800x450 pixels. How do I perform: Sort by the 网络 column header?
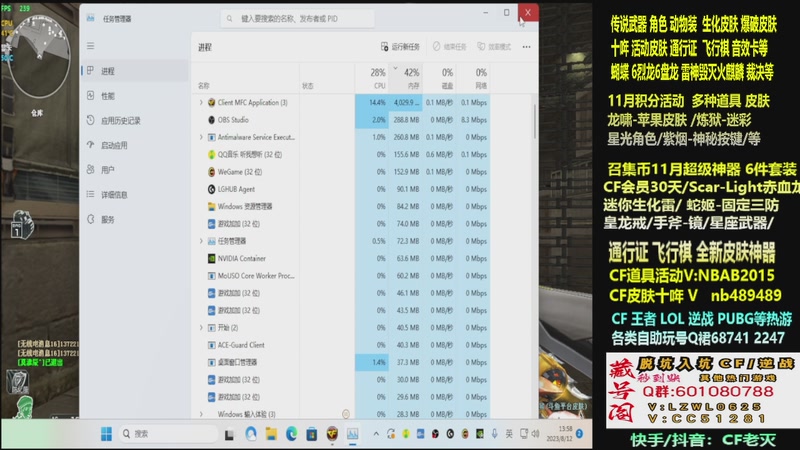pos(473,78)
